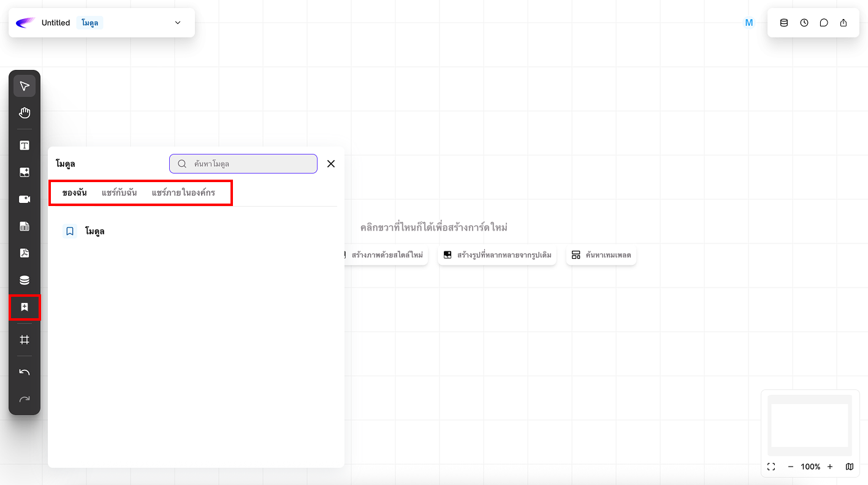
Task: Switch to the แชร์ภายในองค์กร tab
Action: pyautogui.click(x=183, y=193)
